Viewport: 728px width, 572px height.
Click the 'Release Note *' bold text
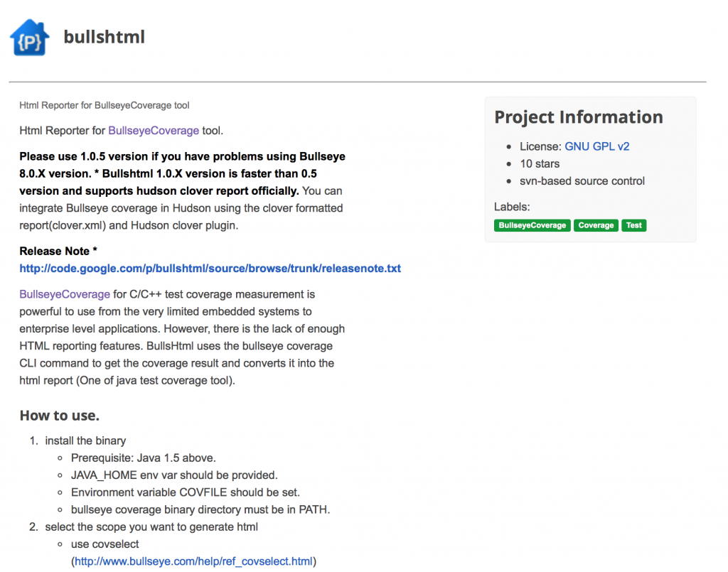[x=58, y=251]
